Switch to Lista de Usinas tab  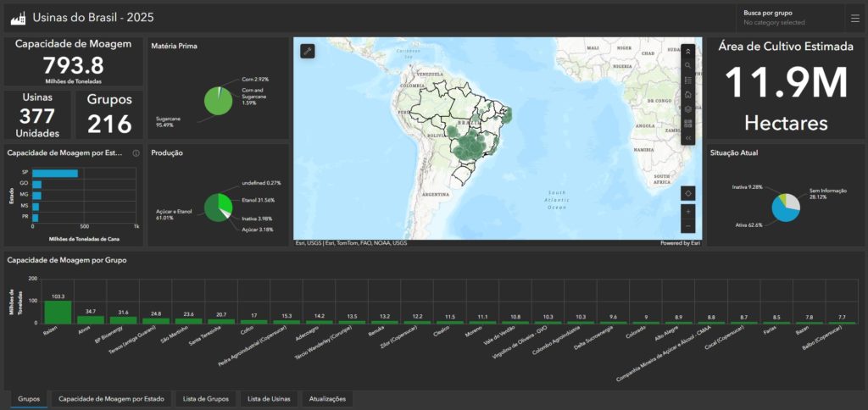coord(270,399)
